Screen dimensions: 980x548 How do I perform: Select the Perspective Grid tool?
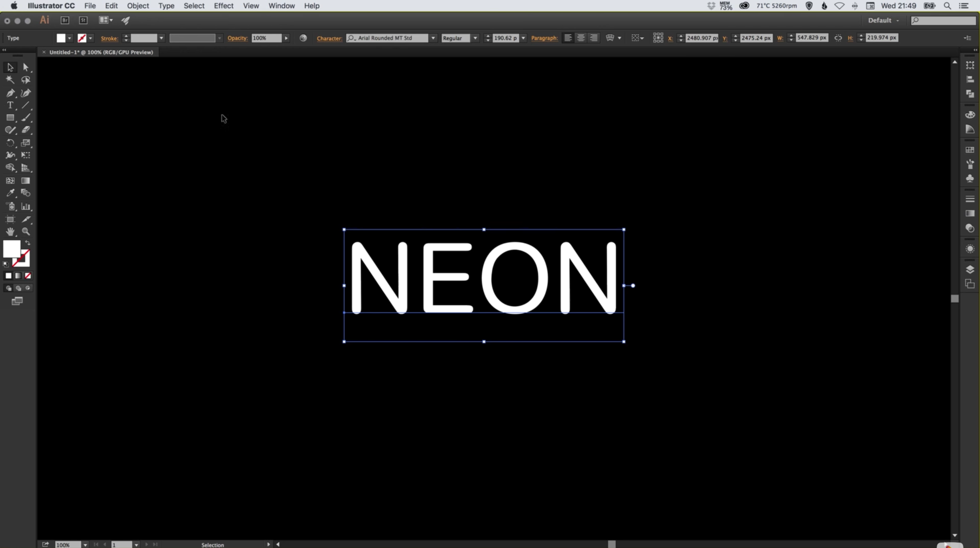(26, 168)
